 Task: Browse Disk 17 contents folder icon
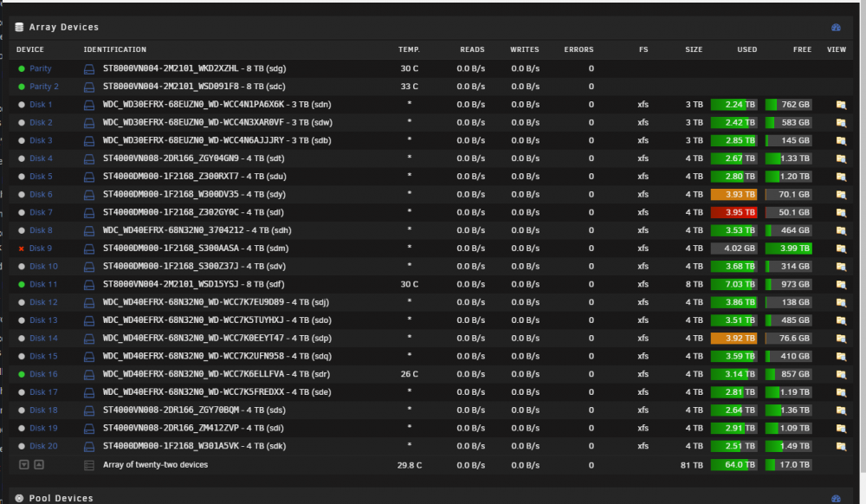[x=841, y=392]
